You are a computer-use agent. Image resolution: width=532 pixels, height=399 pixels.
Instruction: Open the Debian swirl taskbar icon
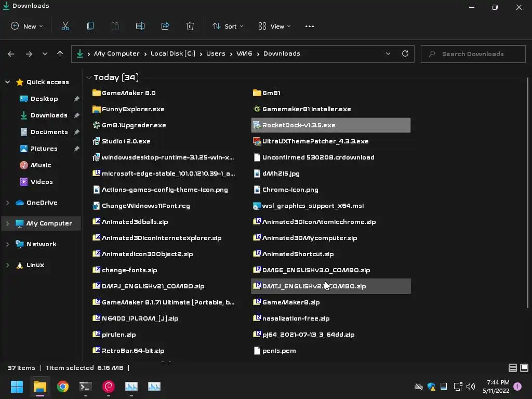pyautogui.click(x=109, y=387)
